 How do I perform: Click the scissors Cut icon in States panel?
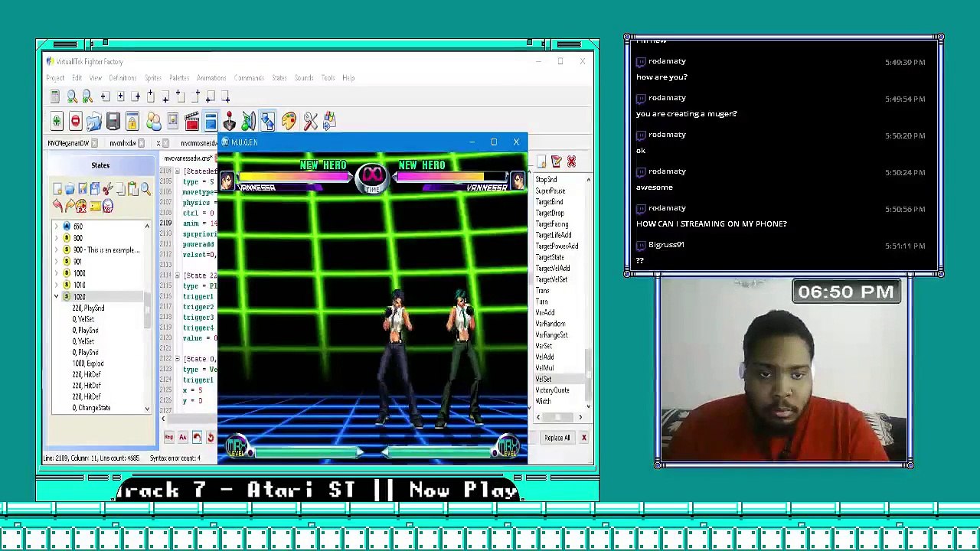(x=108, y=189)
